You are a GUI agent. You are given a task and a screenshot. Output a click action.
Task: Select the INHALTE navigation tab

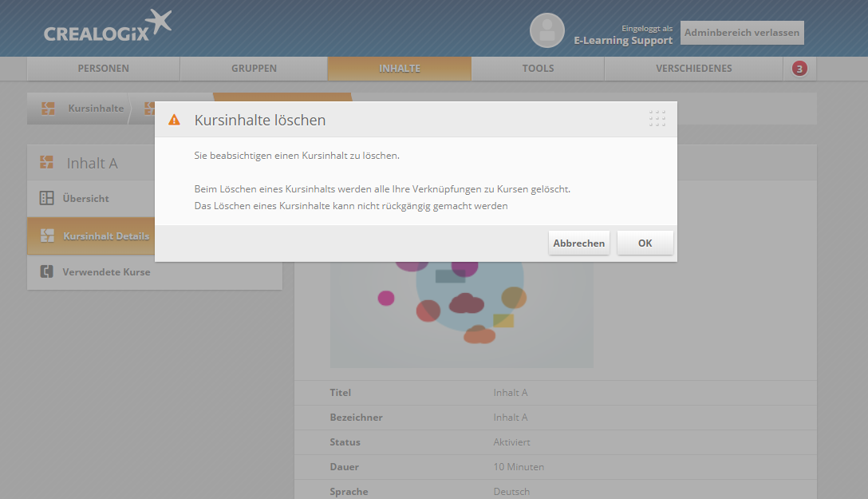[x=399, y=69]
